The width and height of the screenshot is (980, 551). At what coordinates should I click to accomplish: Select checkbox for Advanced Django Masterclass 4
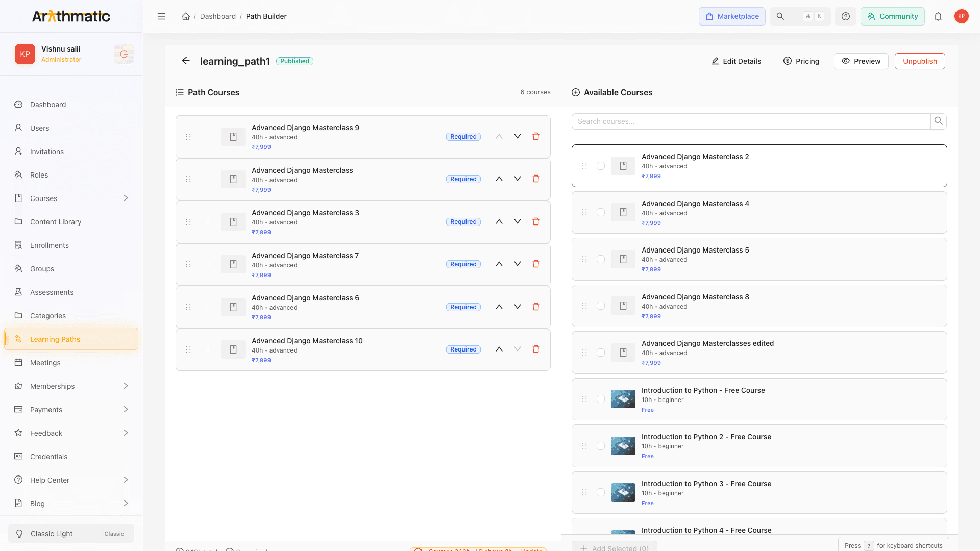pos(601,212)
